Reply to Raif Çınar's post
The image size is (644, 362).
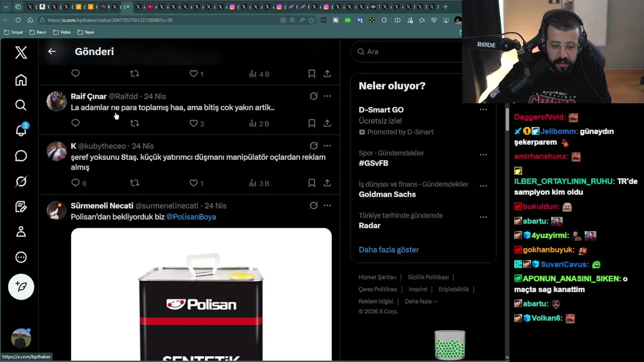click(x=75, y=123)
